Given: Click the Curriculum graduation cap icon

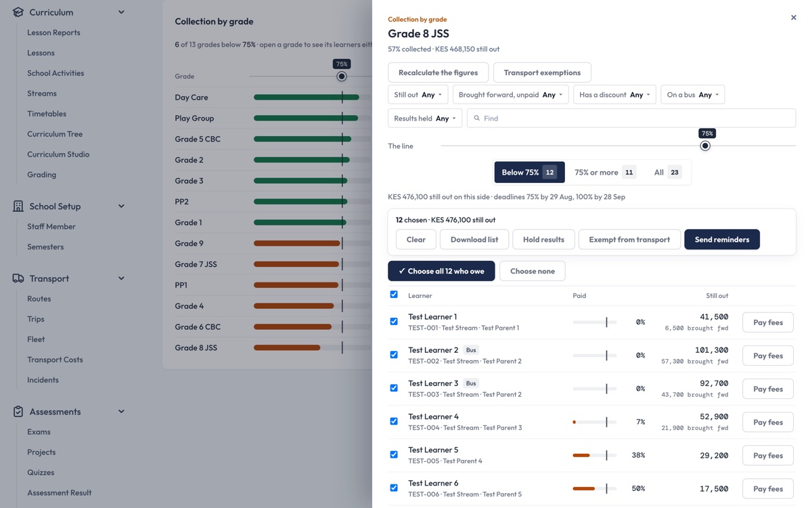Looking at the screenshot, I should pyautogui.click(x=18, y=12).
